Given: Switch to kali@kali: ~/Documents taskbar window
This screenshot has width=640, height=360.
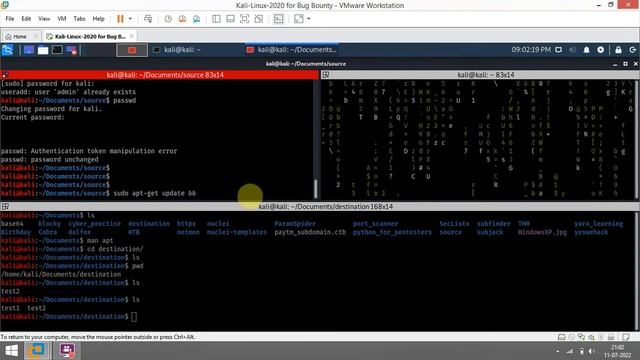Looking at the screenshot, I should (291, 50).
